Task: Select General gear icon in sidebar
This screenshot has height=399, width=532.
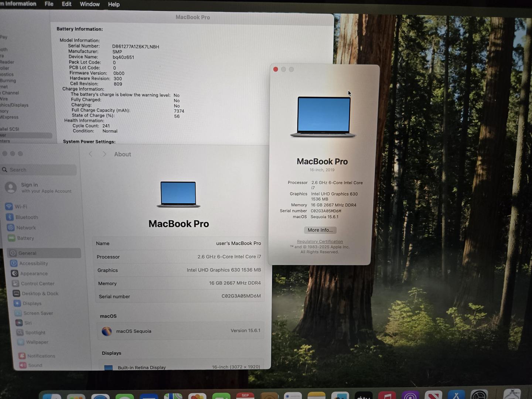Action: coord(13,253)
